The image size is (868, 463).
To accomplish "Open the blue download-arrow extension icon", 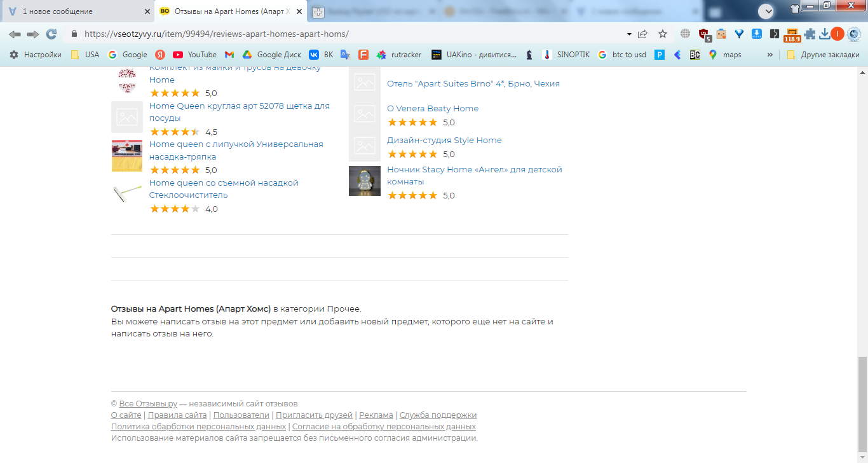I will coord(757,34).
